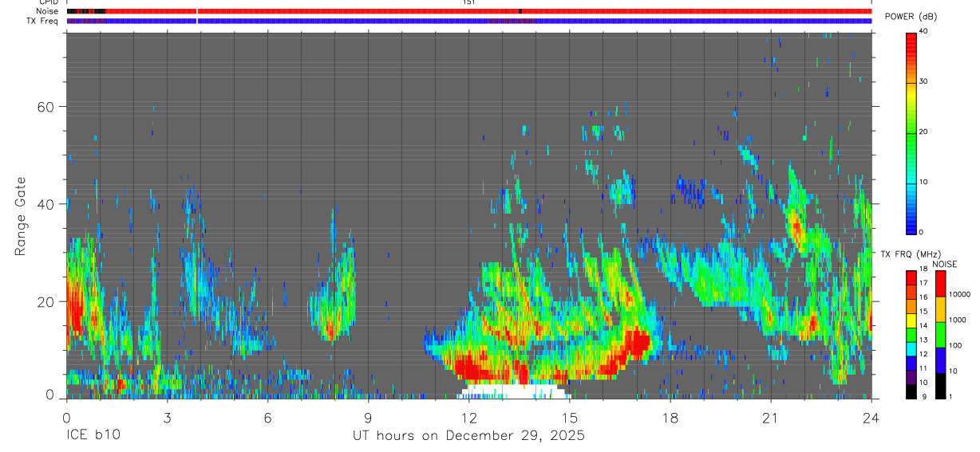This screenshot has width=980, height=452.
Task: Click the UT hours axis tick "0"
Action: point(66,417)
